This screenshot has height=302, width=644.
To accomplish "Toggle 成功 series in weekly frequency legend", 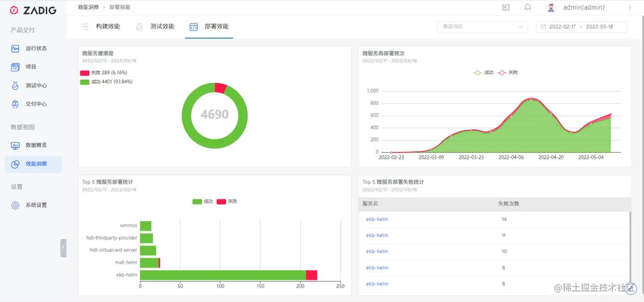I will point(484,72).
